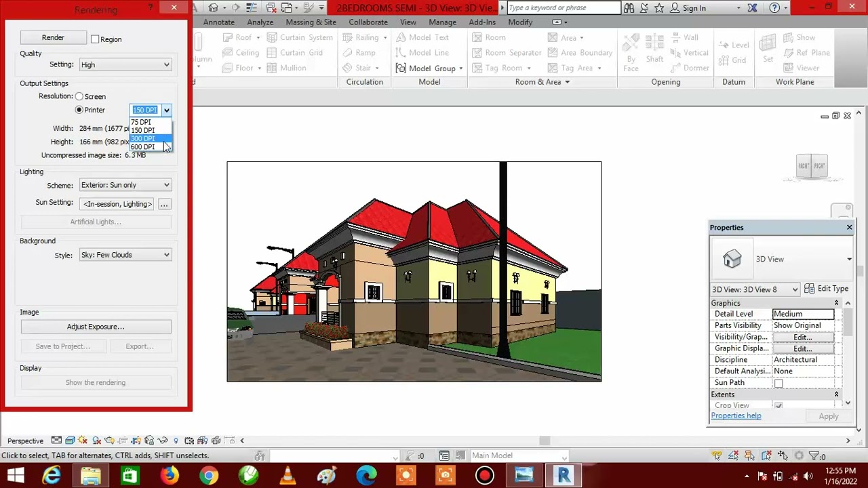Open the Massing & Site ribbon tab
The image size is (868, 488).
pos(311,22)
